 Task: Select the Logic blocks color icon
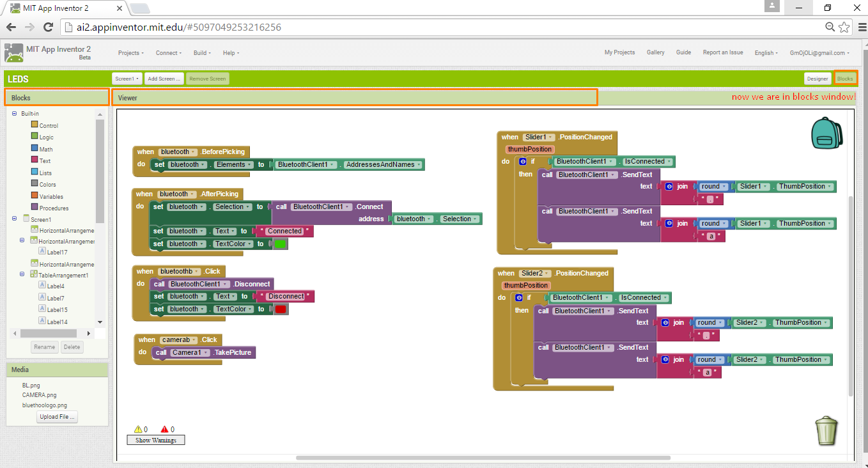(34, 137)
